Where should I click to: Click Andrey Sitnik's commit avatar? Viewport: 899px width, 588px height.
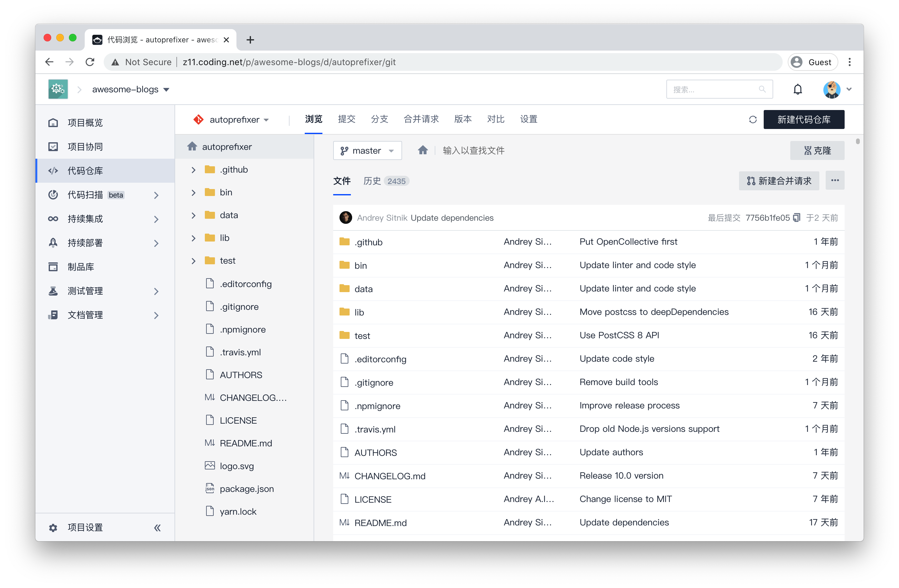345,218
